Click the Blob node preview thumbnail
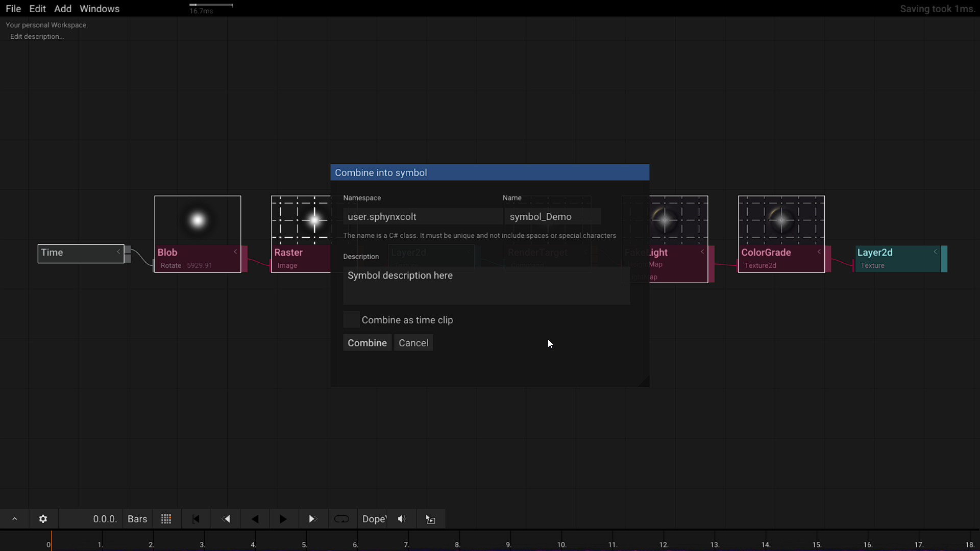 coord(198,220)
